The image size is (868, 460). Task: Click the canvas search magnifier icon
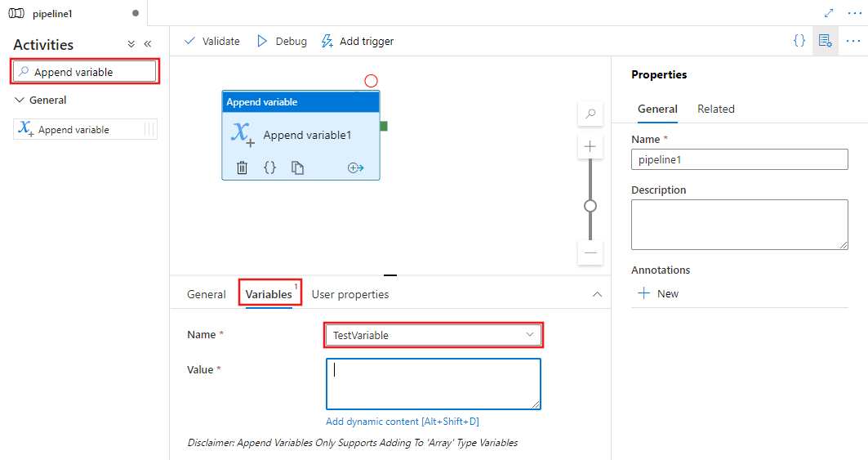click(590, 114)
